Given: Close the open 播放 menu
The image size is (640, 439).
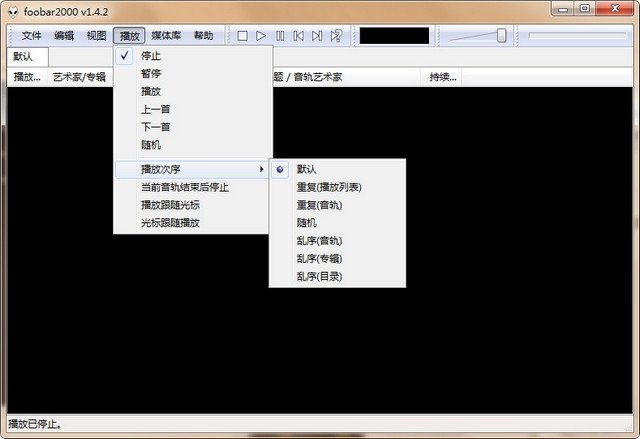Looking at the screenshot, I should 129,36.
